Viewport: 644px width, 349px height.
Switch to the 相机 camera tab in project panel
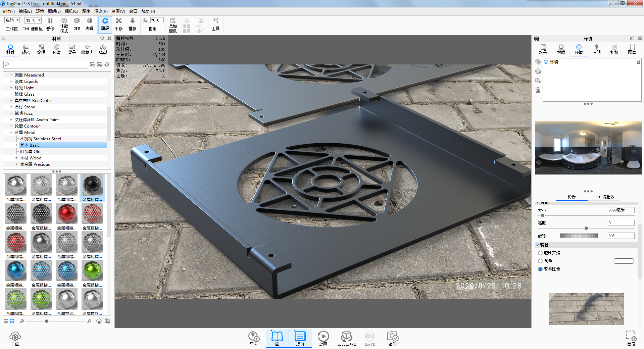click(614, 49)
